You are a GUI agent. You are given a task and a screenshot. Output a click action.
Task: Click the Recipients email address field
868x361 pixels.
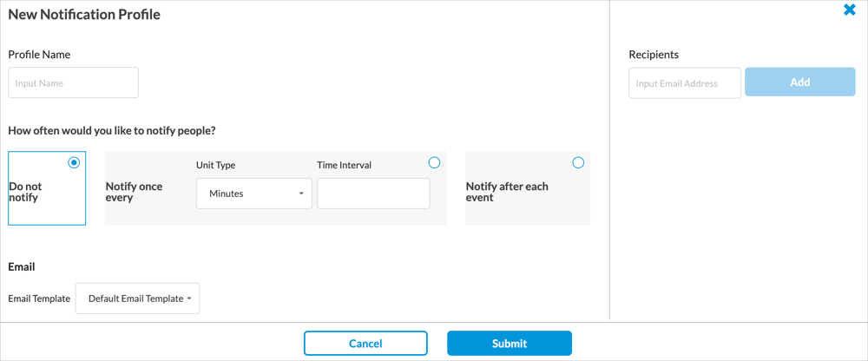point(685,83)
